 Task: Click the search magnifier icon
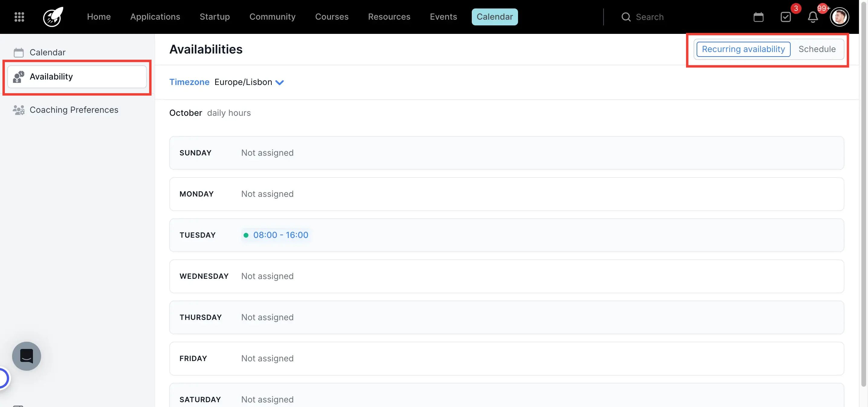pos(626,17)
